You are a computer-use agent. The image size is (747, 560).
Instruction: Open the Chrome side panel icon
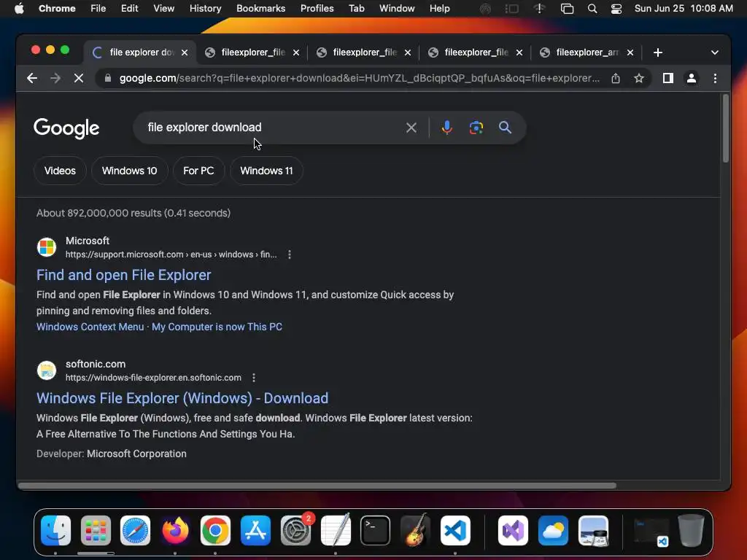tap(668, 78)
